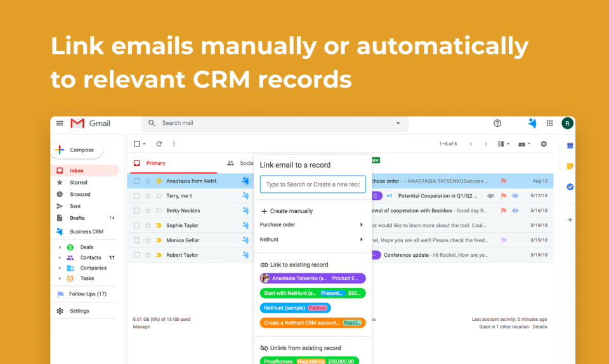609x364 pixels.
Task: Tick checkbox for Monica Gellar email
Action: click(137, 240)
